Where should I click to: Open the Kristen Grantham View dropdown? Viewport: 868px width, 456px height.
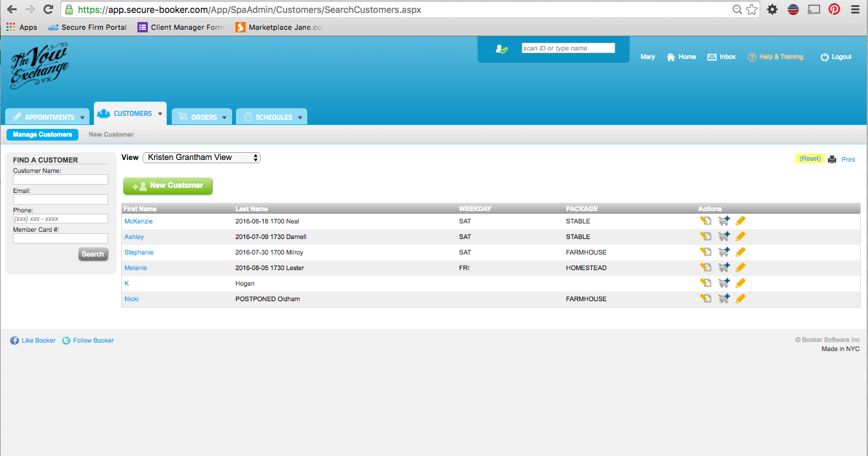tap(201, 157)
